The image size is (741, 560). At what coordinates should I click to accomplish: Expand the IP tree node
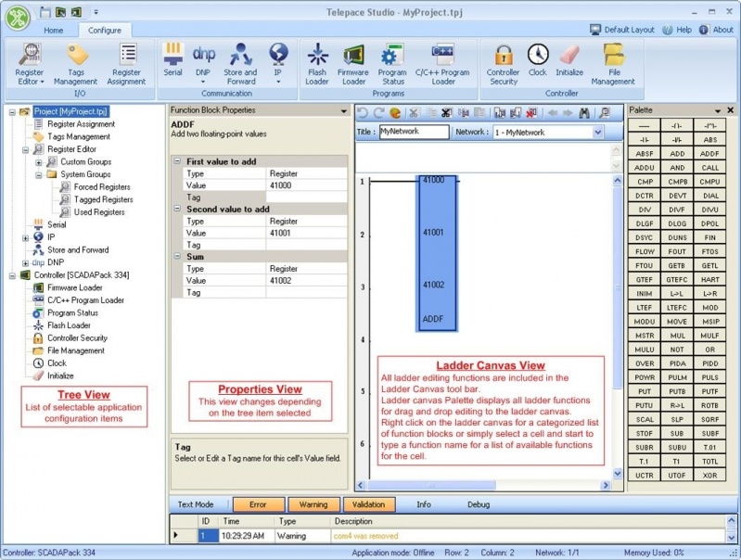click(26, 238)
